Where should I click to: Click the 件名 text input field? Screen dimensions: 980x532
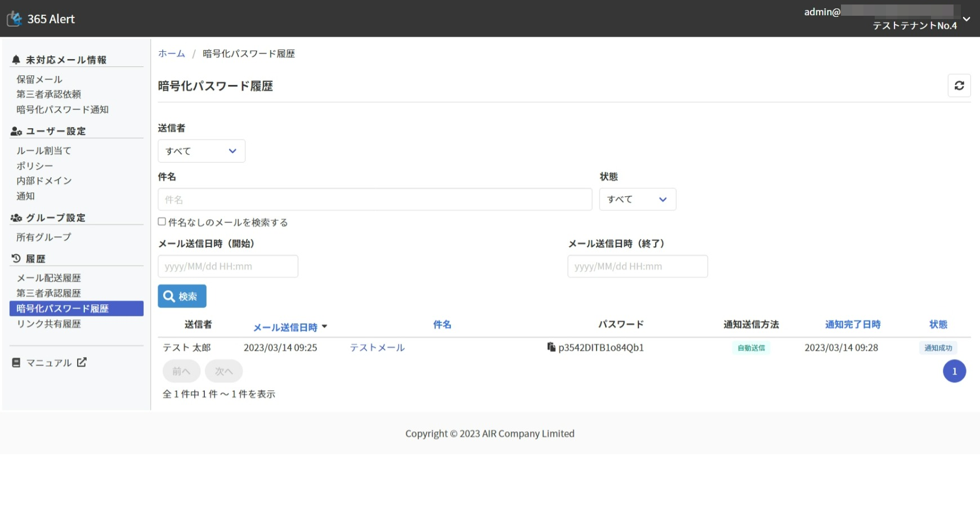click(374, 200)
